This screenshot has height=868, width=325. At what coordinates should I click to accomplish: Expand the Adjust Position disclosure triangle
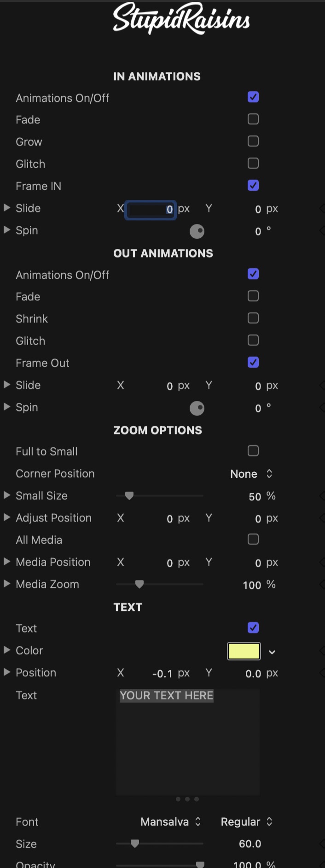tap(7, 517)
